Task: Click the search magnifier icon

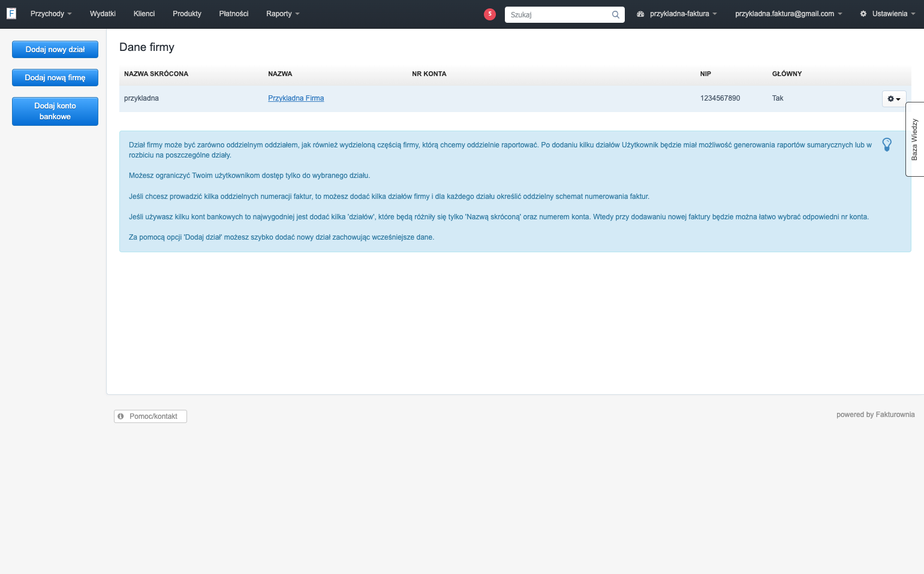Action: point(616,14)
